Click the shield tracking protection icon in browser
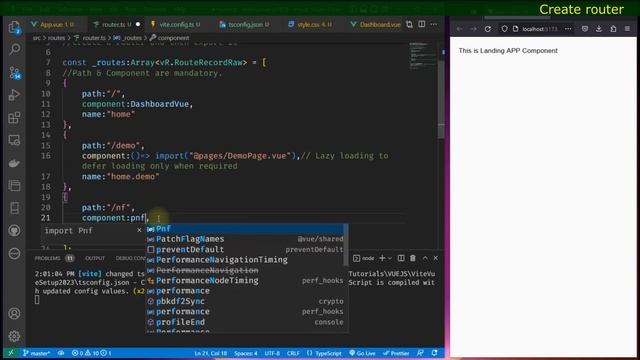This screenshot has width=640, height=360. click(504, 29)
